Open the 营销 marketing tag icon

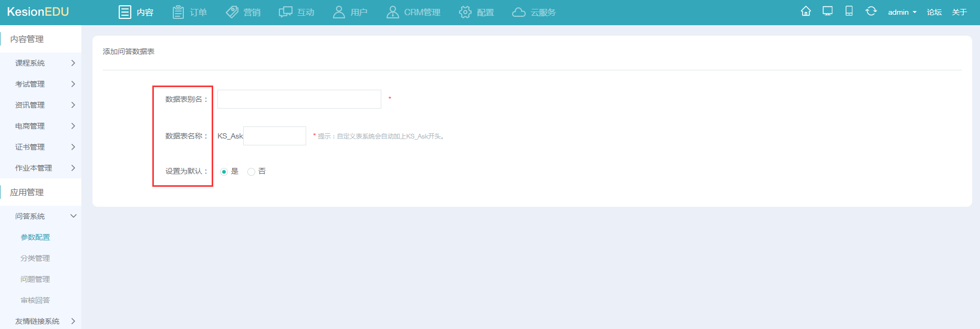pyautogui.click(x=232, y=12)
